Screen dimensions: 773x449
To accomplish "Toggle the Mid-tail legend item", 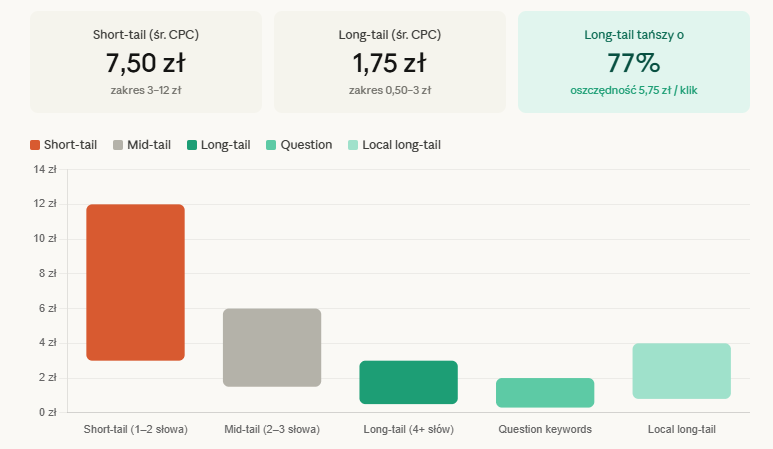I will tap(142, 145).
